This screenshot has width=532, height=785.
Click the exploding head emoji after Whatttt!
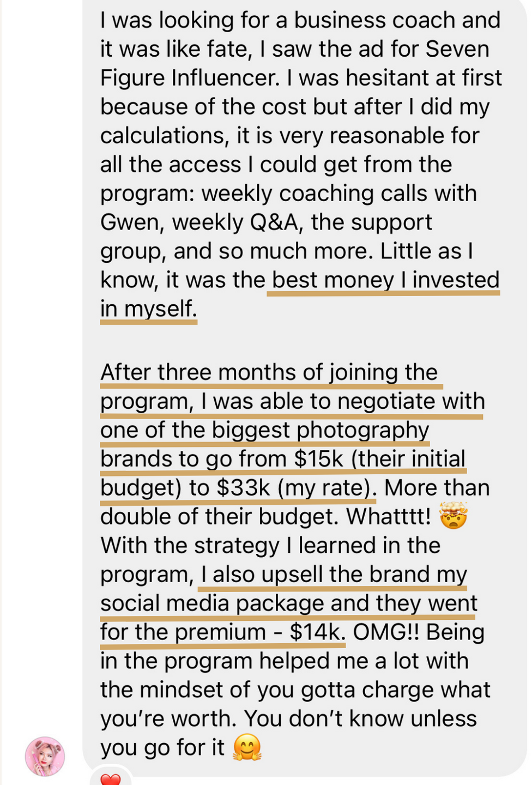point(454,516)
